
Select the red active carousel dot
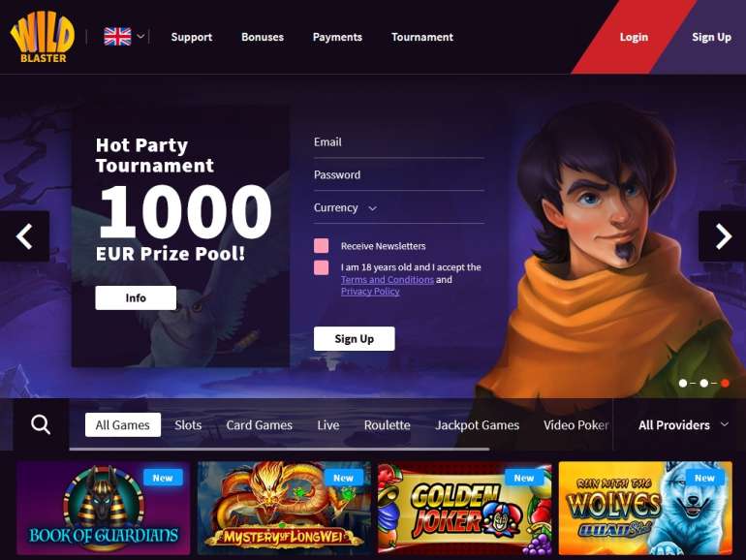coord(725,383)
